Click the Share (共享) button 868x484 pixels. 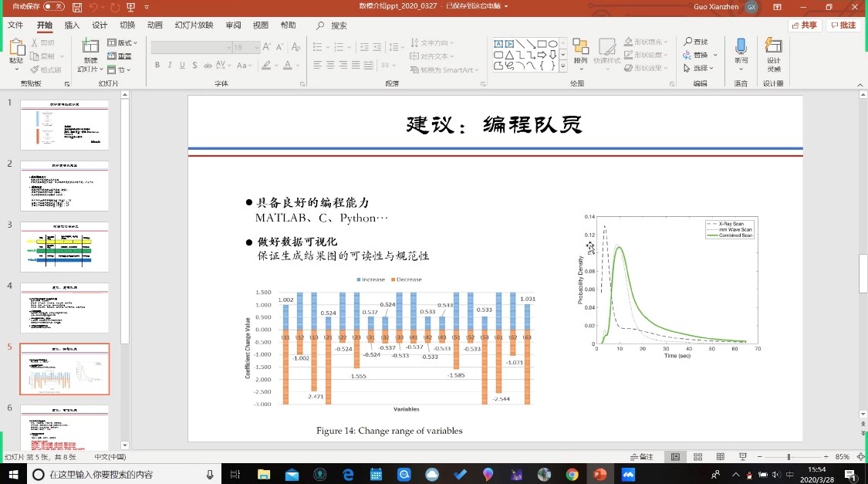805,25
